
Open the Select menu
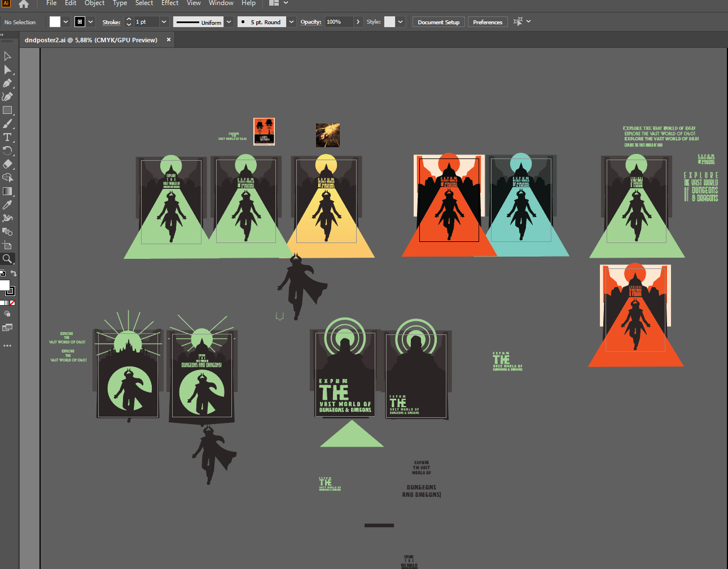click(144, 3)
